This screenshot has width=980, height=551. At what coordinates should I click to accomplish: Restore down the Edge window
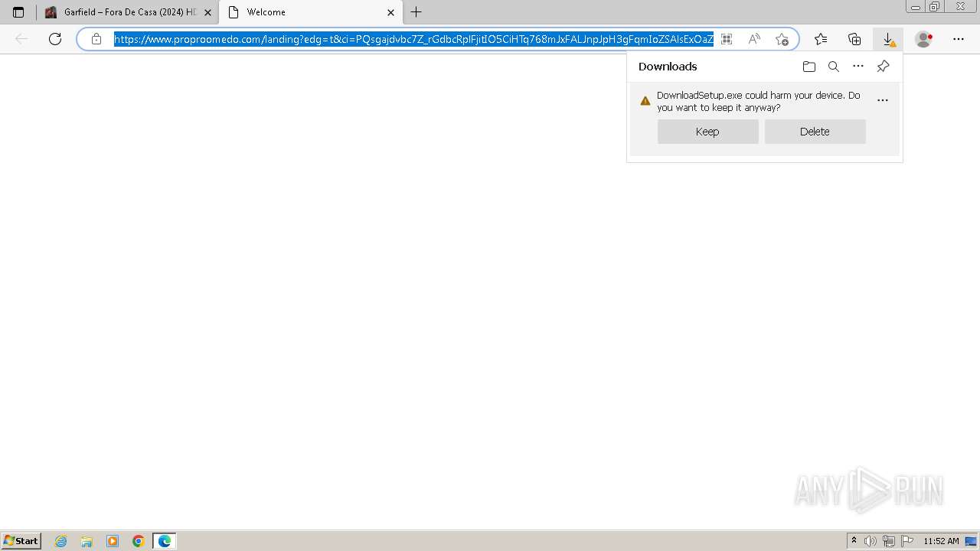[935, 7]
